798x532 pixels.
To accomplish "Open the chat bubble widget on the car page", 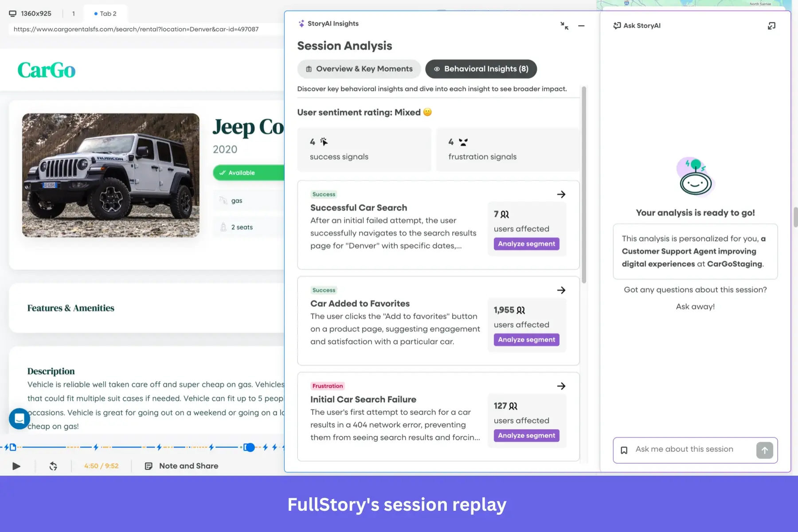I will click(19, 419).
